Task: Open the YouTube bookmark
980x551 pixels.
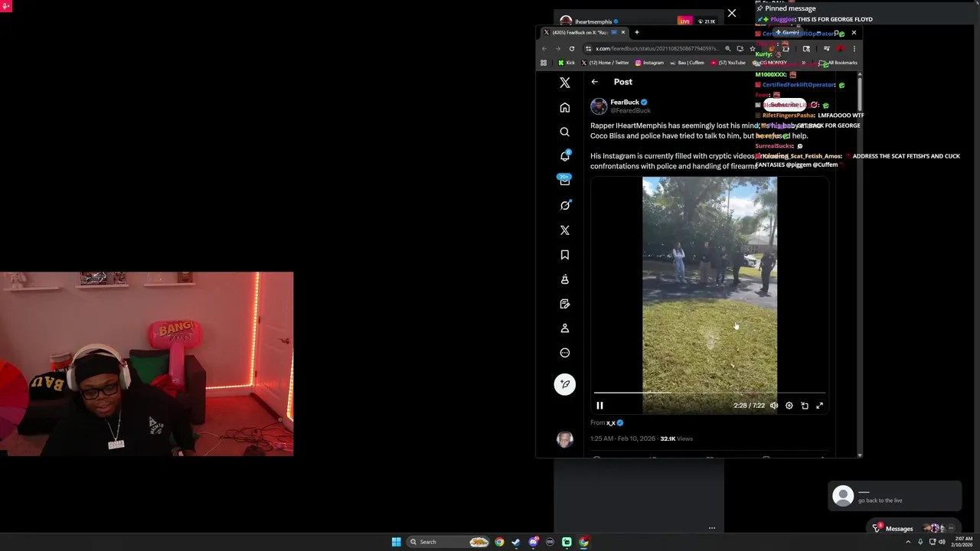Action: 728,63
